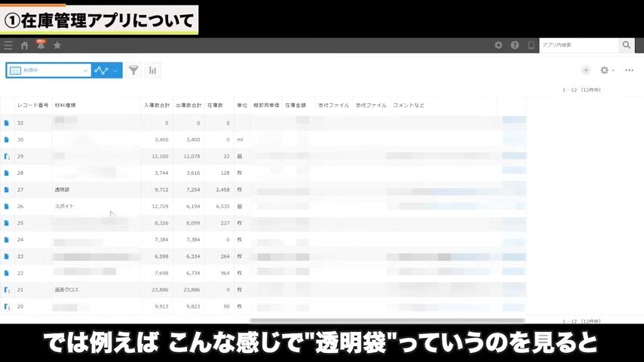Open the help question mark icon
The height and width of the screenshot is (362, 644).
click(515, 45)
